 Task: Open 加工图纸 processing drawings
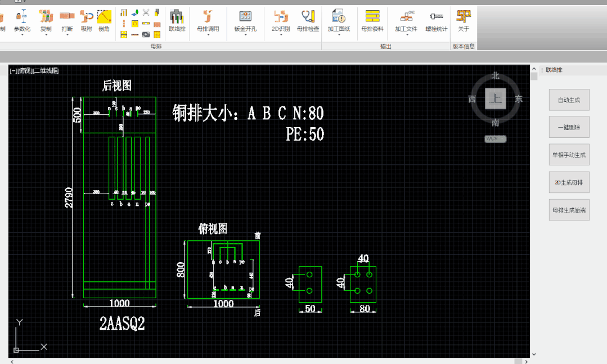pos(339,20)
